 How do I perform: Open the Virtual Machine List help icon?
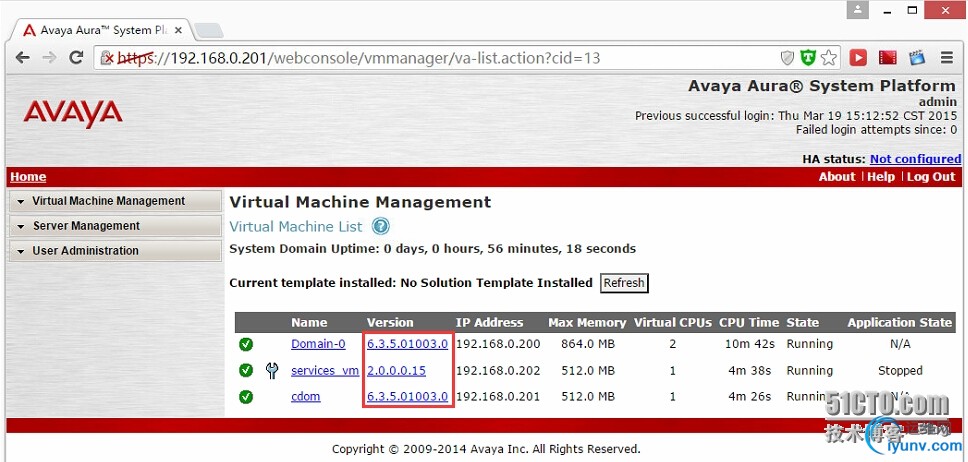[x=381, y=227]
